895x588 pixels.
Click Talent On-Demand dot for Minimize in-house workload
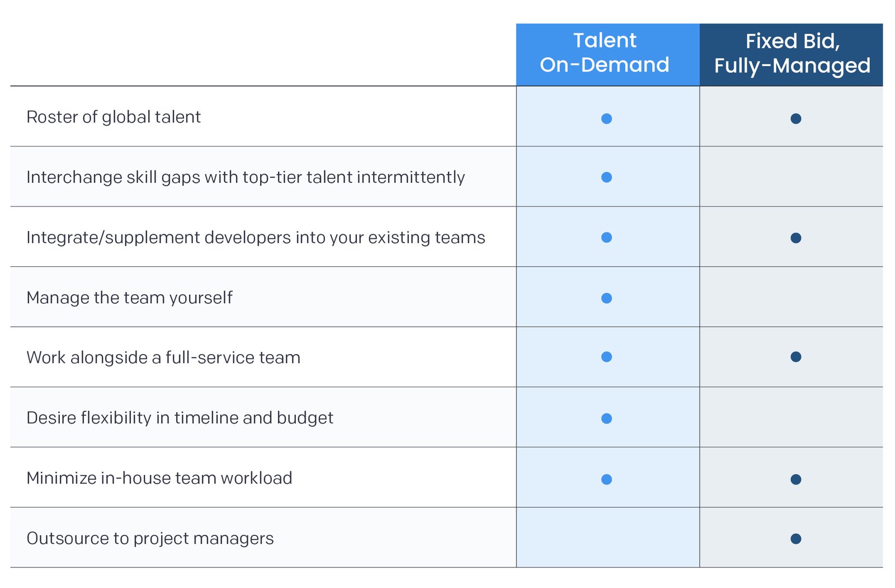[606, 479]
